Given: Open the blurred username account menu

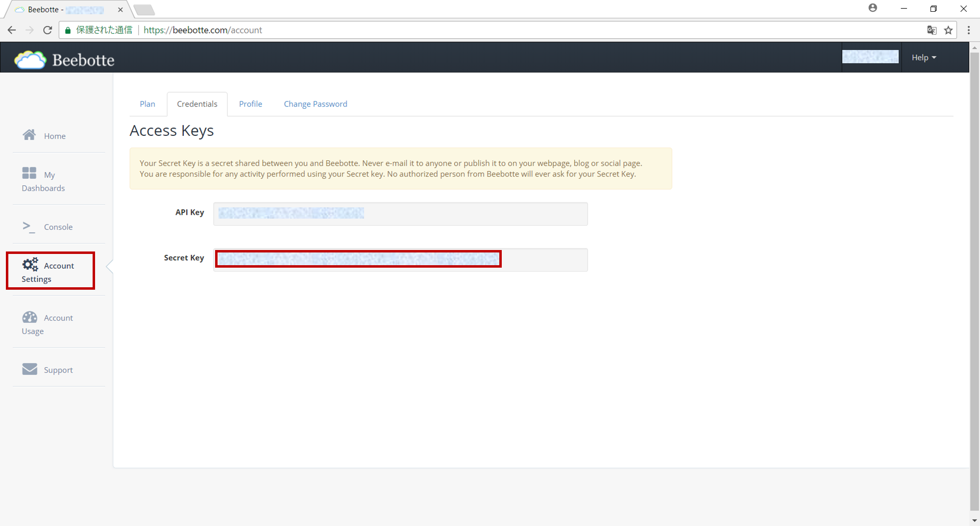Looking at the screenshot, I should pyautogui.click(x=870, y=57).
